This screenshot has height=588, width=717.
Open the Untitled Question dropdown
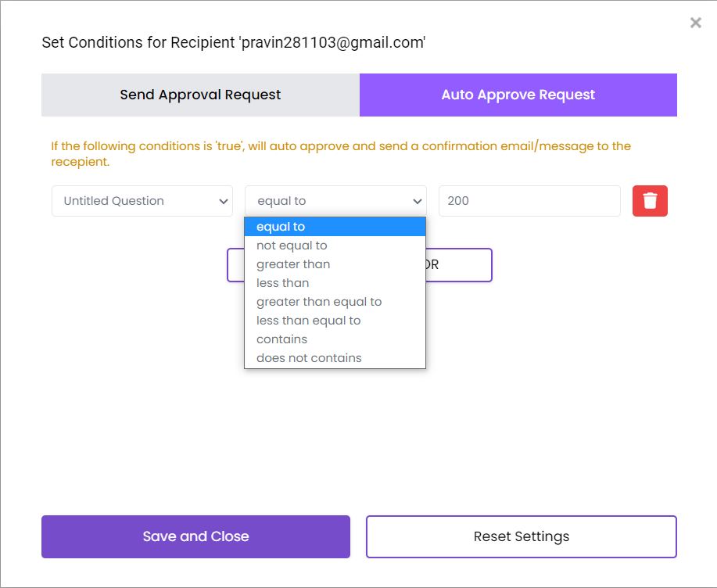coord(142,201)
